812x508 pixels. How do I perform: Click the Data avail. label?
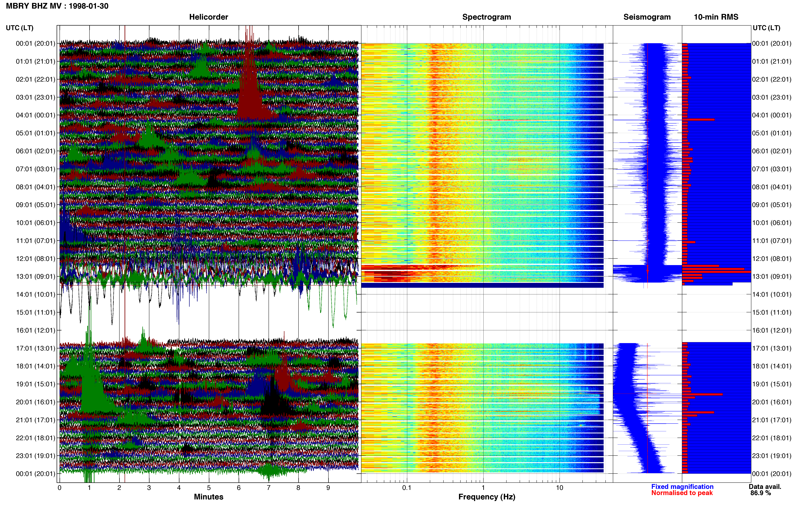coord(765,487)
